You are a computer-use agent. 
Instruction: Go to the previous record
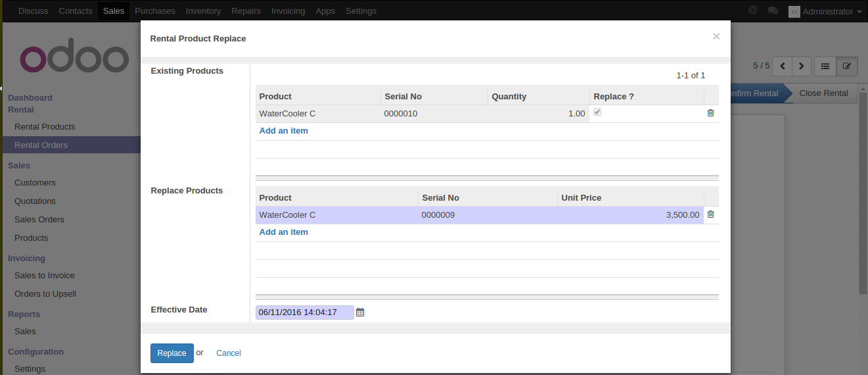[783, 66]
